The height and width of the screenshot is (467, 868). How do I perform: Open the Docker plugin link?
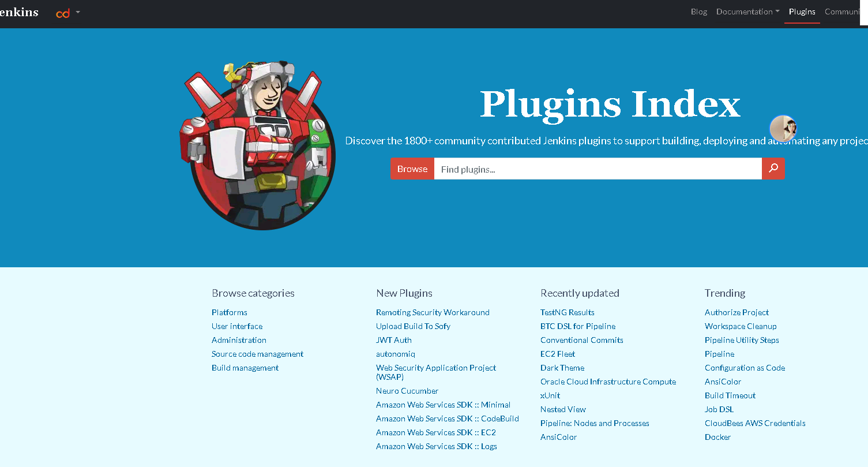point(717,437)
